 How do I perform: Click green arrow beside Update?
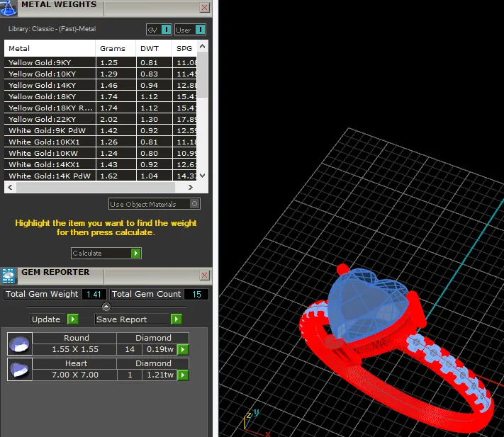pos(72,319)
